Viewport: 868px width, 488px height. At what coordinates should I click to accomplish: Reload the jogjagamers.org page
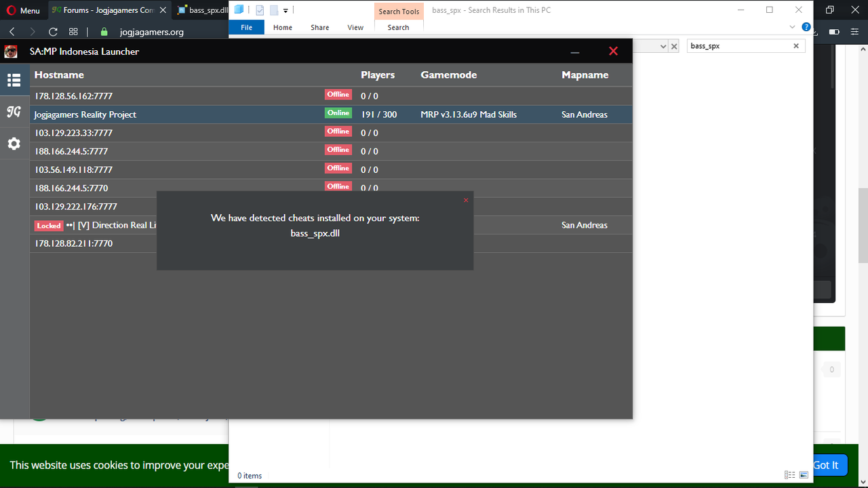point(53,32)
